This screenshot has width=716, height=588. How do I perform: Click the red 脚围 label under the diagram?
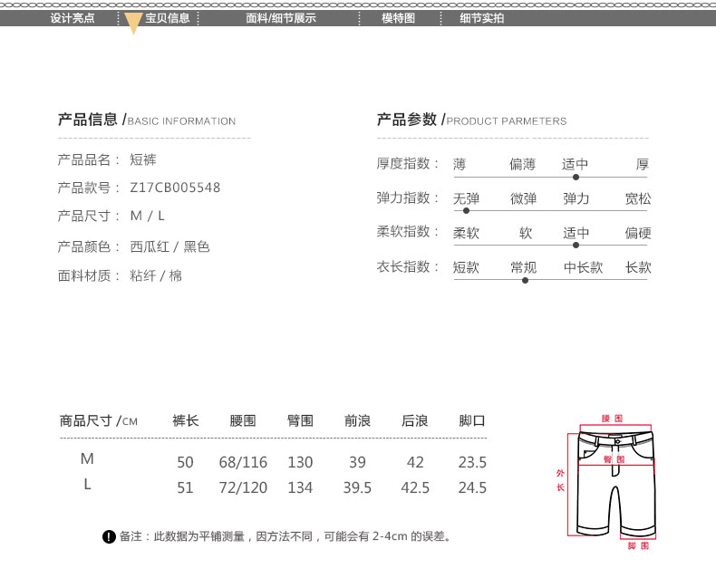pos(638,546)
